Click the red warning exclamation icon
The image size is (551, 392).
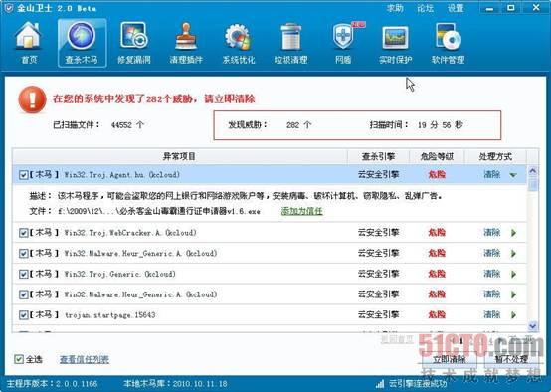32,99
